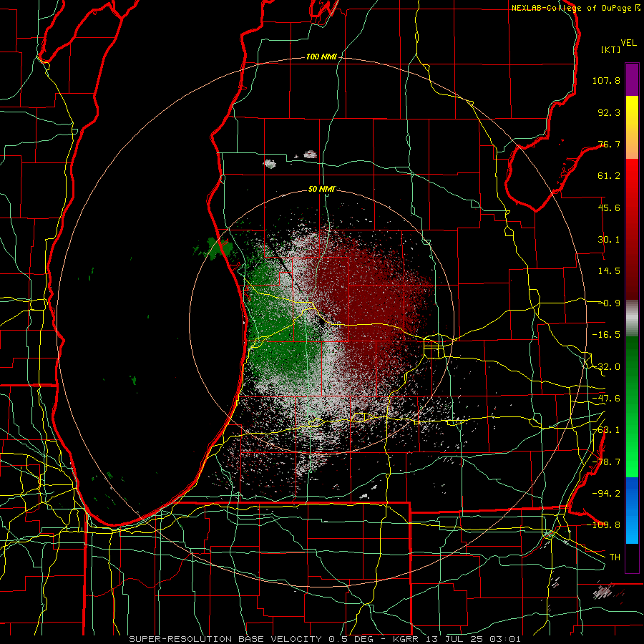Click the 92.3 velocity scale value
The width and height of the screenshot is (644, 644).
coord(609,112)
